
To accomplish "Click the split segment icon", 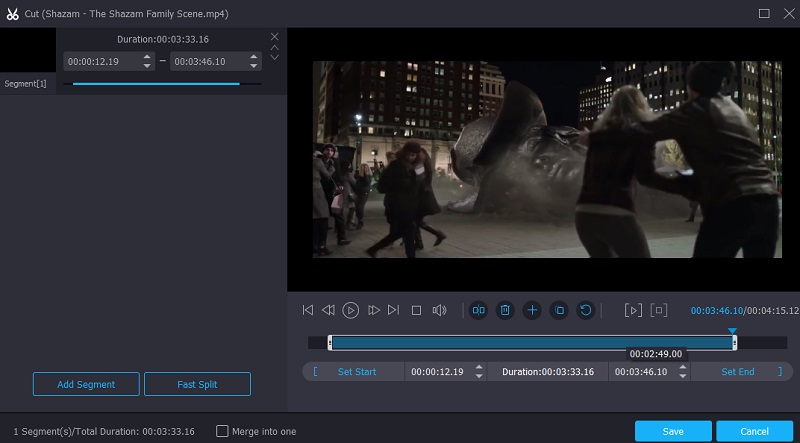I will tap(479, 310).
